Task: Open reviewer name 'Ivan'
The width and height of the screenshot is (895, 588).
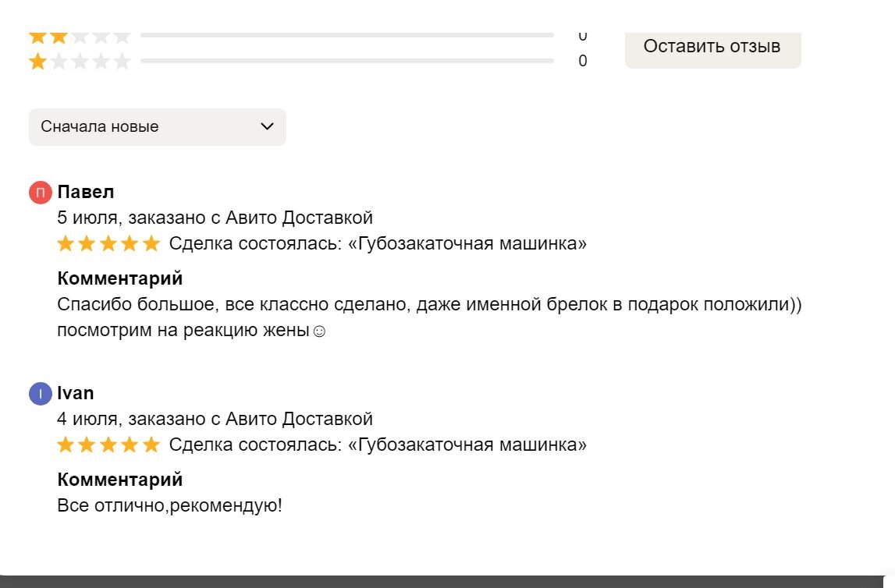Action: coord(76,393)
